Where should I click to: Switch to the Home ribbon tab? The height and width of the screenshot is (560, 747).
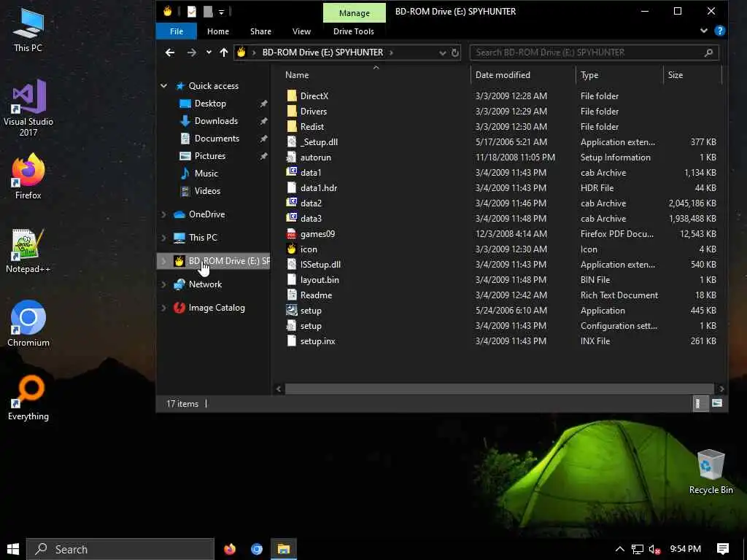point(218,31)
